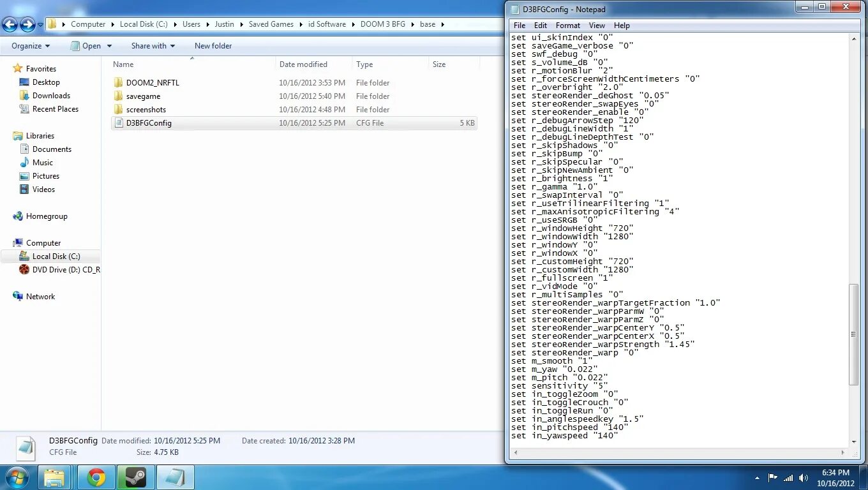Launch Google Chrome from the taskbar
Screen dimensions: 868x490
coord(96,478)
